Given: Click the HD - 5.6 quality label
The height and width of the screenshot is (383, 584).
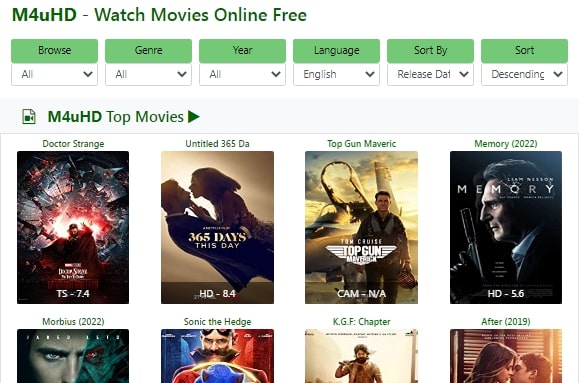Looking at the screenshot, I should click(x=506, y=294).
